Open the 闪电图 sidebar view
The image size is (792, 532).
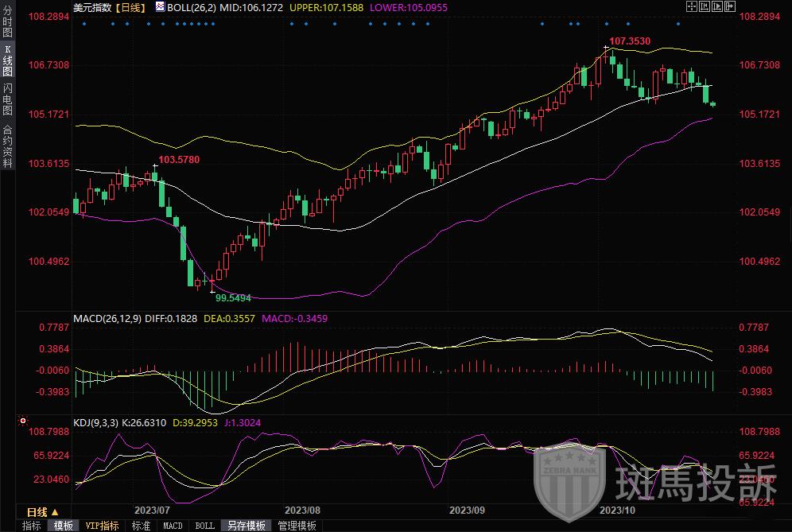7,99
